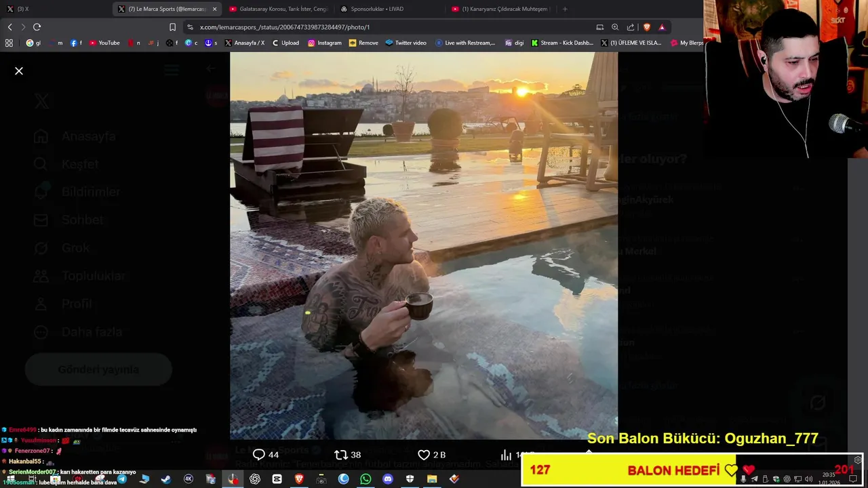
Task: Open the ÜFLEME VE ISLA X bookmark
Action: pos(631,43)
